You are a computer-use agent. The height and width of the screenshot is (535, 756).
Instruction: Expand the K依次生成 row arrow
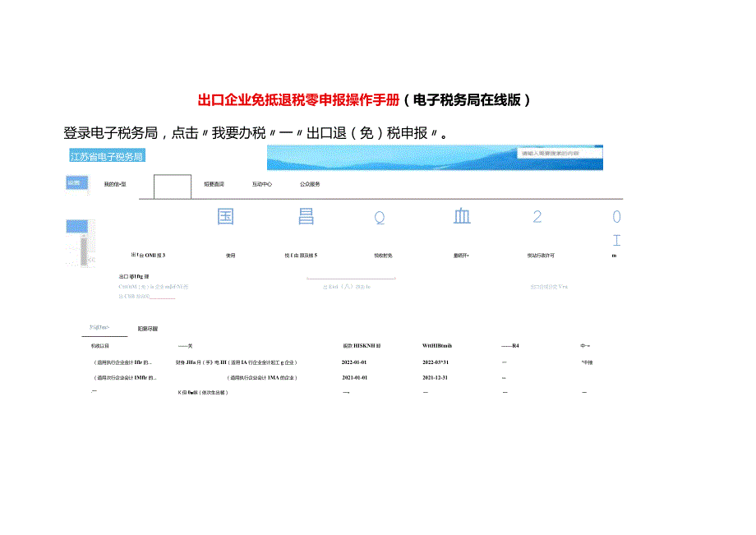(x=346, y=394)
